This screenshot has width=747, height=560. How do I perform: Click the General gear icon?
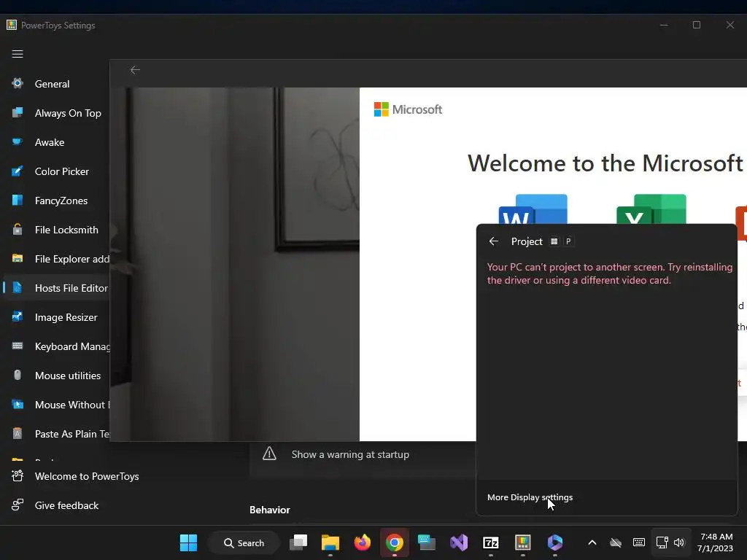tap(18, 83)
